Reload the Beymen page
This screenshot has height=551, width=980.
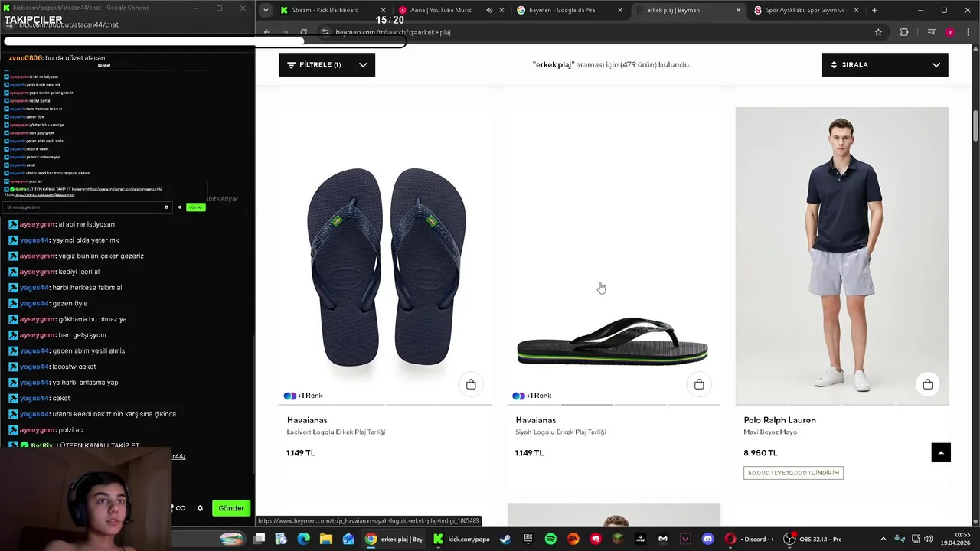(x=304, y=32)
